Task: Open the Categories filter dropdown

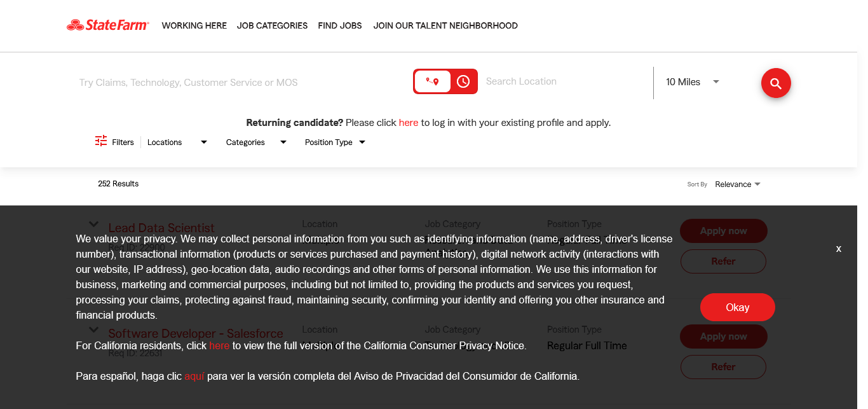Action: [x=256, y=142]
